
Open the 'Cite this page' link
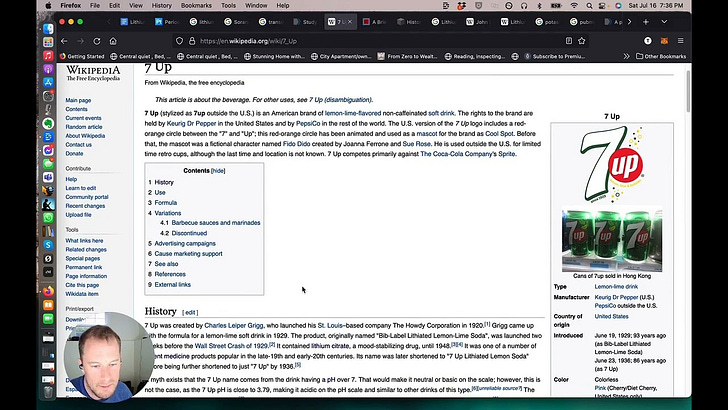click(x=82, y=285)
